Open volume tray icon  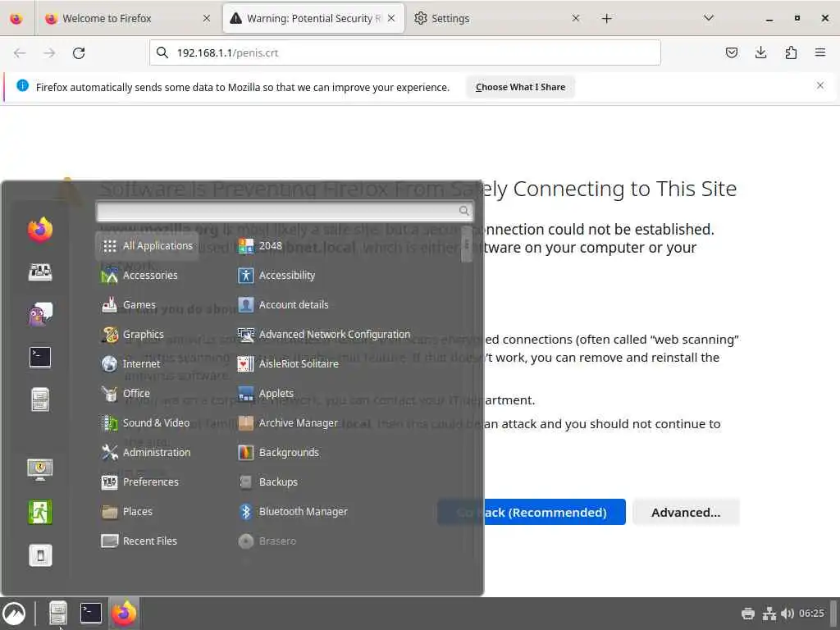tap(787, 614)
